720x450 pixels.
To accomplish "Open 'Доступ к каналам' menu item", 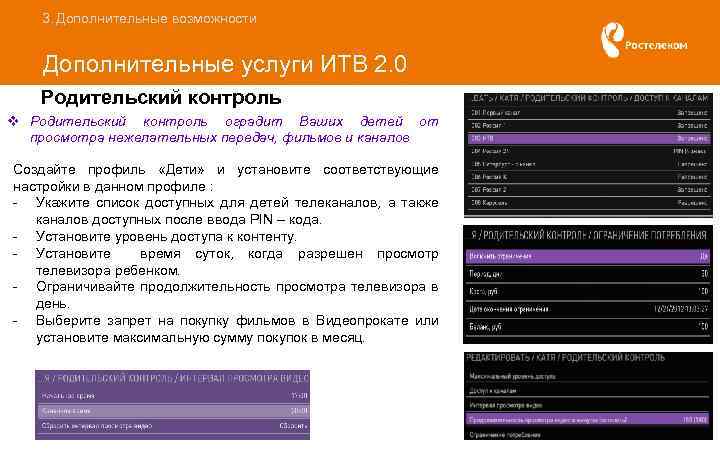I will pyautogui.click(x=588, y=391).
